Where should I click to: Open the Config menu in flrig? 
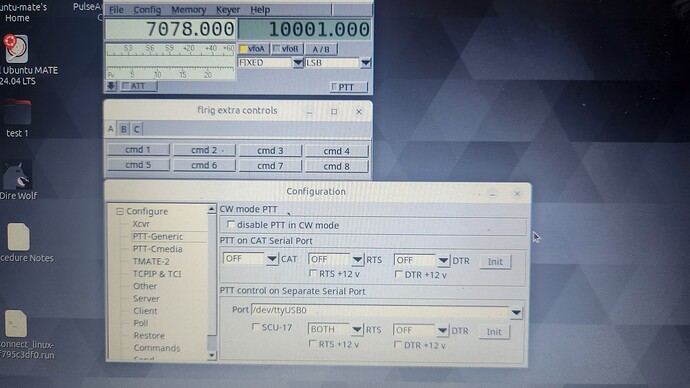tap(147, 10)
